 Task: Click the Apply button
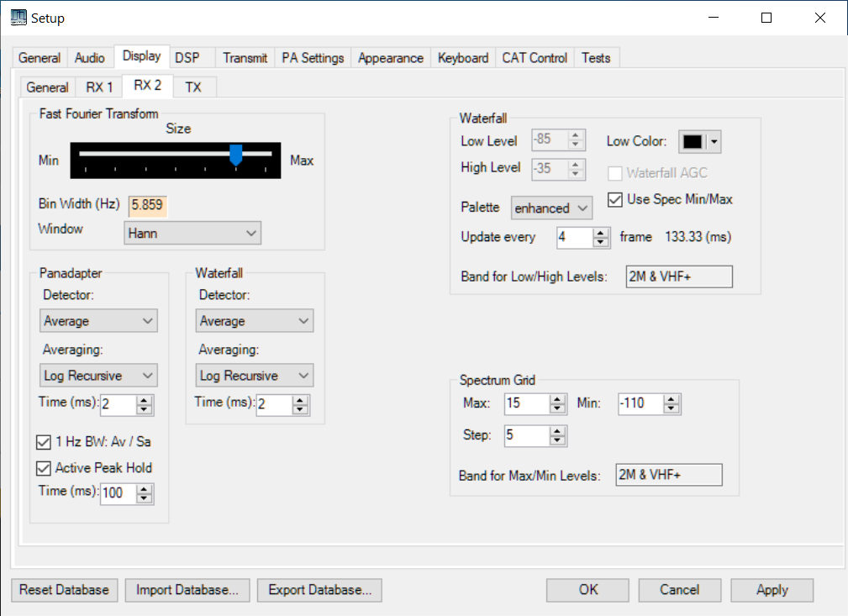pyautogui.click(x=772, y=590)
